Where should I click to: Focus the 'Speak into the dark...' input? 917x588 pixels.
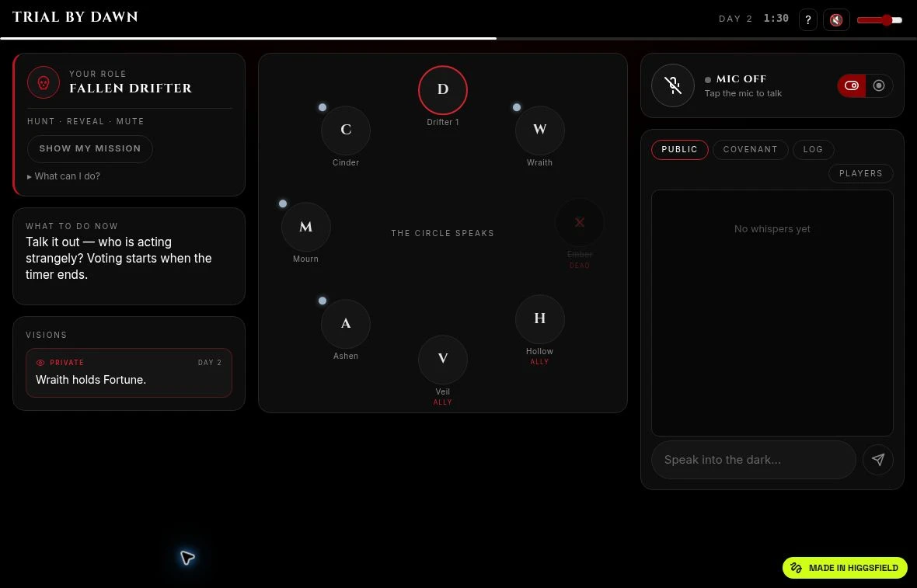click(754, 460)
